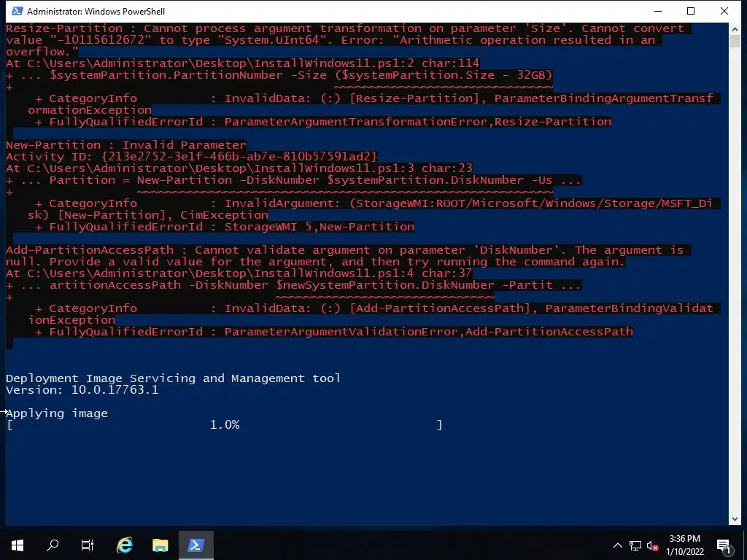Click the vertical scrollbar thumb
This screenshot has width=747, height=560.
[x=735, y=41]
